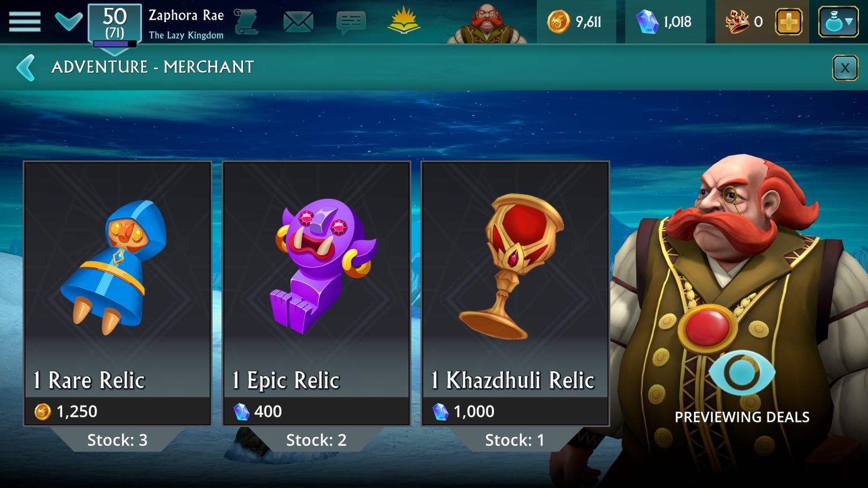868x488 pixels.
Task: Open the hamburger main menu
Action: point(25,22)
